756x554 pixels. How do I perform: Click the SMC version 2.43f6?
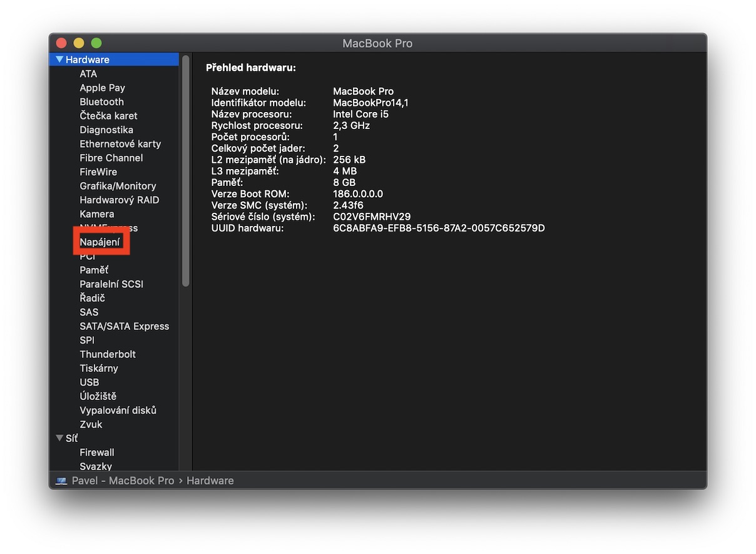(348, 205)
